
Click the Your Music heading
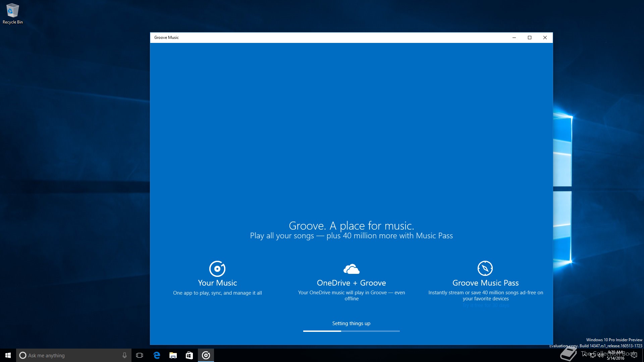click(x=217, y=283)
